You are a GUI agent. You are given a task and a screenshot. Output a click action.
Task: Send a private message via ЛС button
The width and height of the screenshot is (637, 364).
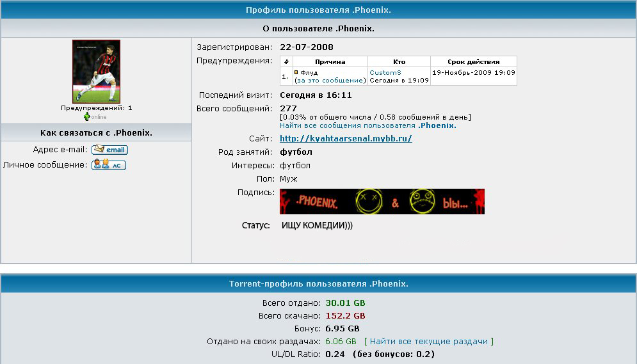pyautogui.click(x=108, y=165)
